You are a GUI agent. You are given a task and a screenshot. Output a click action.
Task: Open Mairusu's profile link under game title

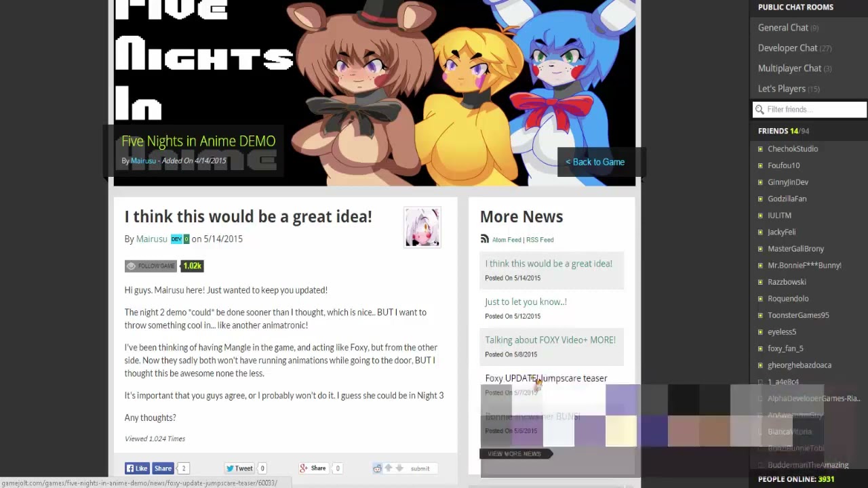click(x=143, y=161)
